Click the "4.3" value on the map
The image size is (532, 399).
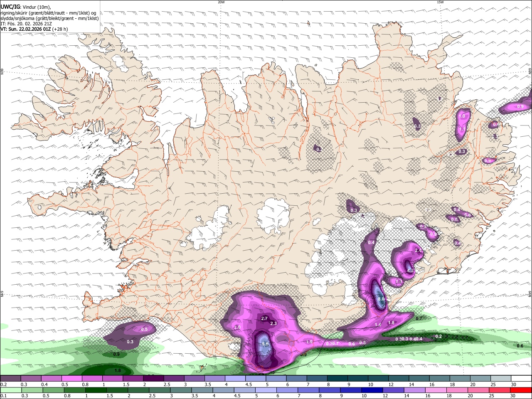pos(410,271)
